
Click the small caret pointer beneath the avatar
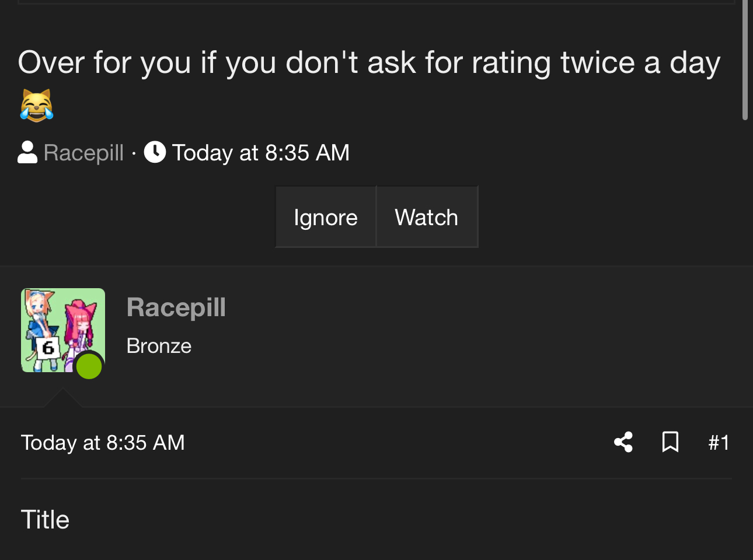point(62,398)
